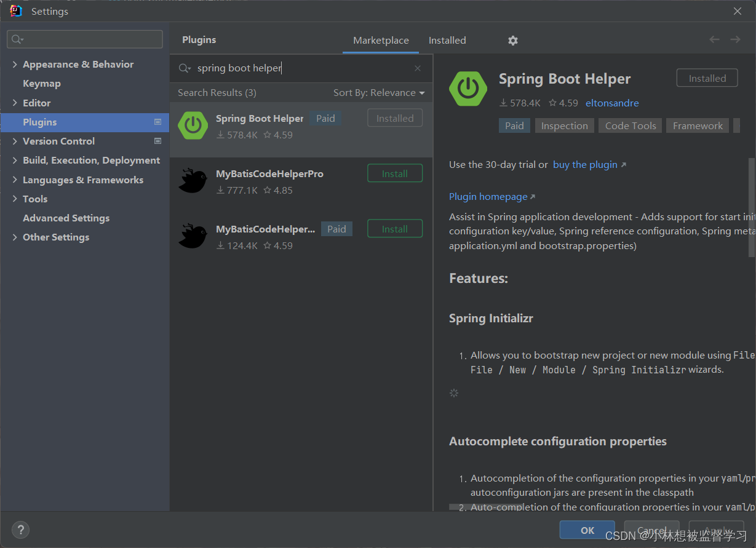Switch to the Marketplace tab
756x548 pixels.
point(381,40)
